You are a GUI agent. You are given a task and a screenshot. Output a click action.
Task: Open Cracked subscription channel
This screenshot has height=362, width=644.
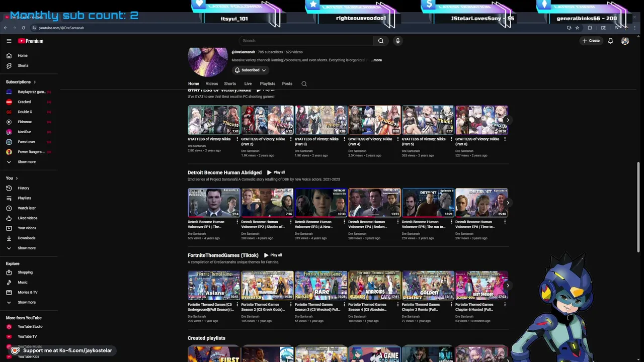click(x=24, y=102)
